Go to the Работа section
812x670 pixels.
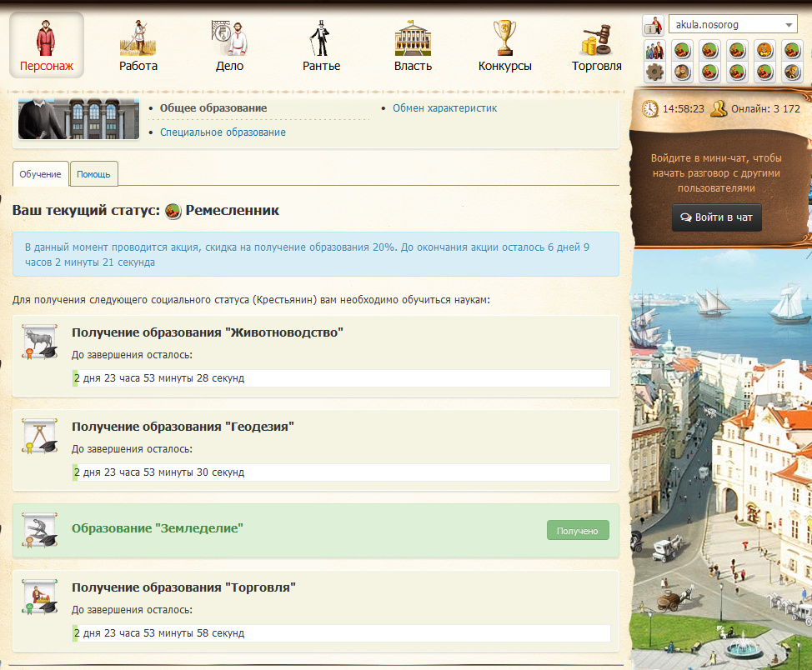coord(138,45)
